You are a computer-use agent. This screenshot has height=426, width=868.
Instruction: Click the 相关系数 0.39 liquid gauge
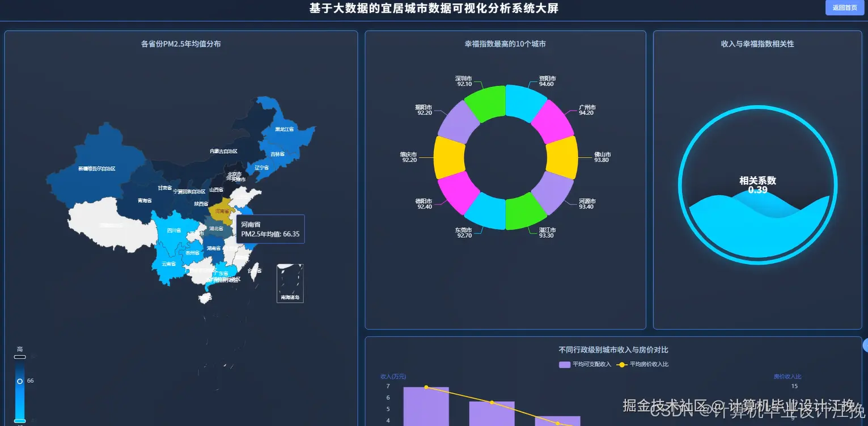pyautogui.click(x=757, y=185)
